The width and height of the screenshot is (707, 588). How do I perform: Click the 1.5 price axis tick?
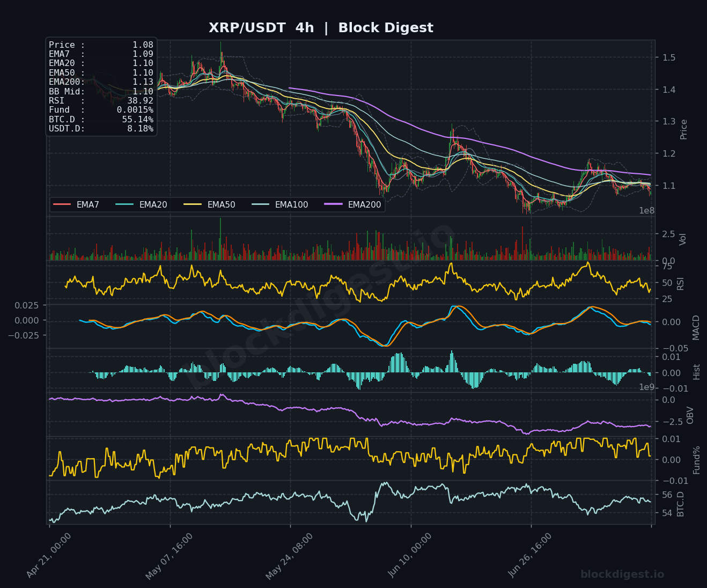tap(668, 57)
